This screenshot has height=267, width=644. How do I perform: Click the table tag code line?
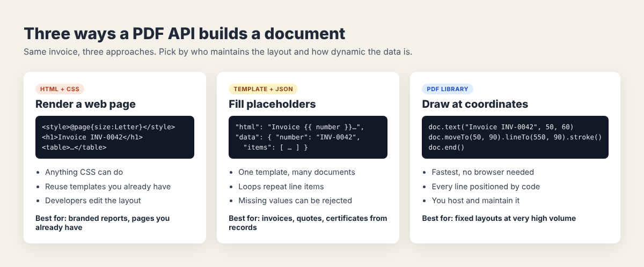pyautogui.click(x=74, y=147)
